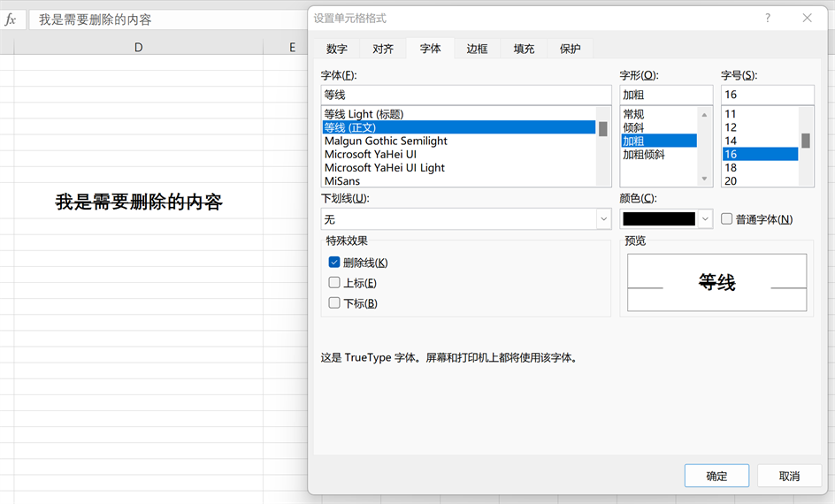
Task: Click the dialog help question mark icon
Action: (x=767, y=18)
